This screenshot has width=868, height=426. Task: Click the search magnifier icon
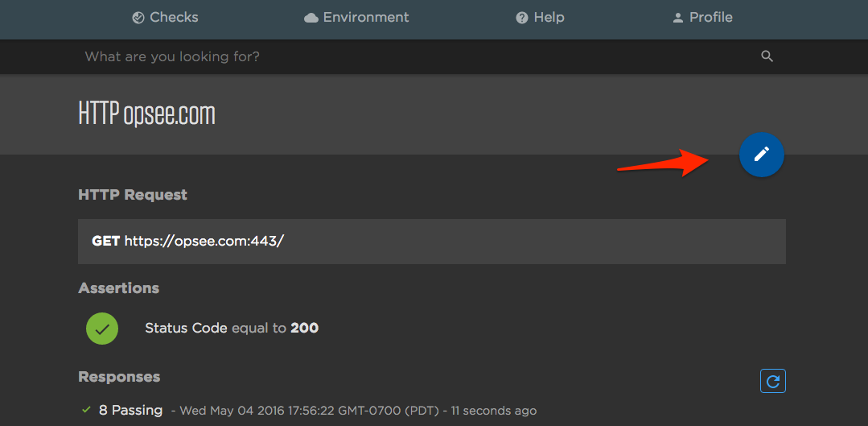767,56
